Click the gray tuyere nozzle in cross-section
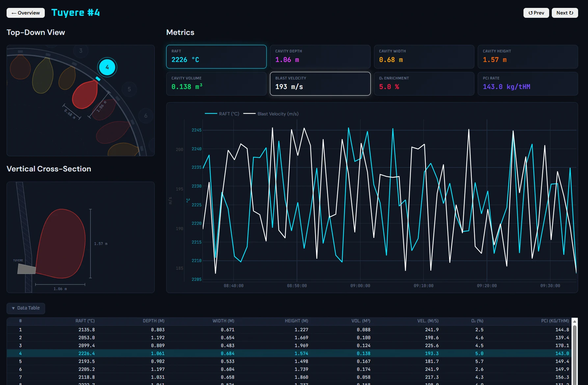Image resolution: width=588 pixels, height=385 pixels. click(x=26, y=269)
